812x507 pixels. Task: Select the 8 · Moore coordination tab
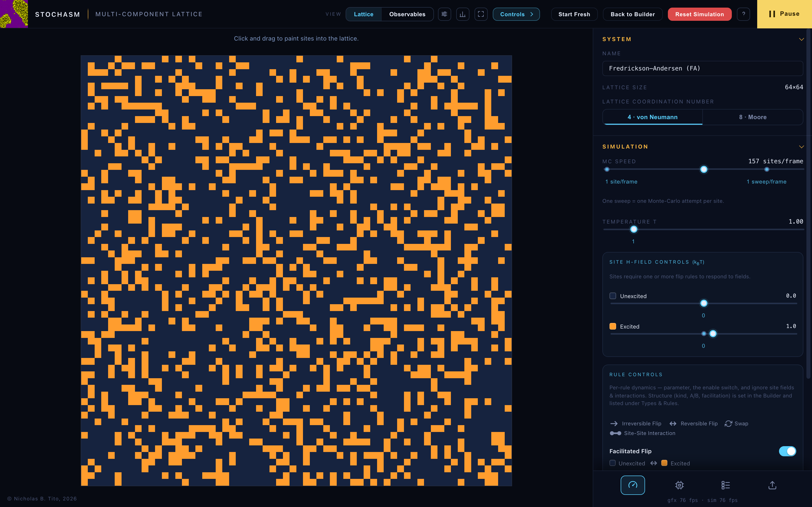753,117
